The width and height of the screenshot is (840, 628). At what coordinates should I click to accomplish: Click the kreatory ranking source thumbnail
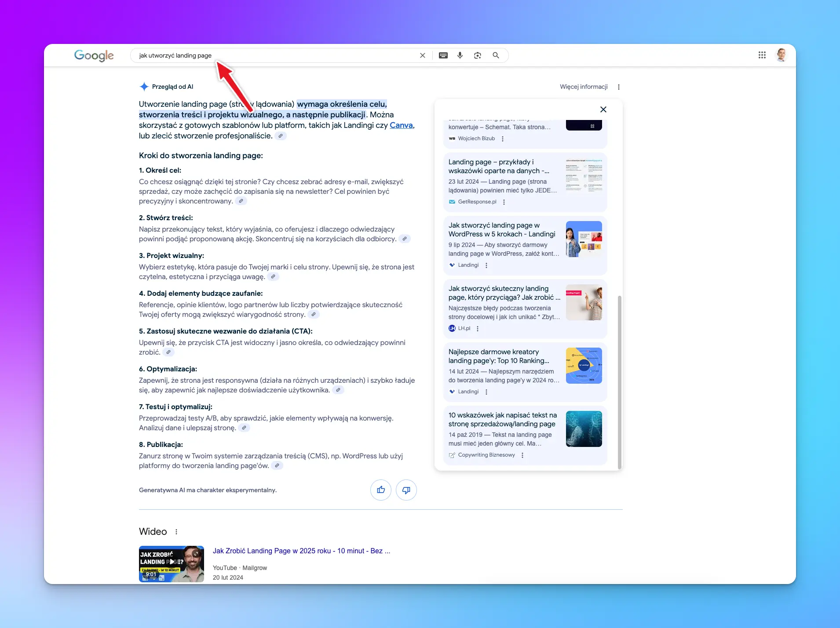pos(584,366)
